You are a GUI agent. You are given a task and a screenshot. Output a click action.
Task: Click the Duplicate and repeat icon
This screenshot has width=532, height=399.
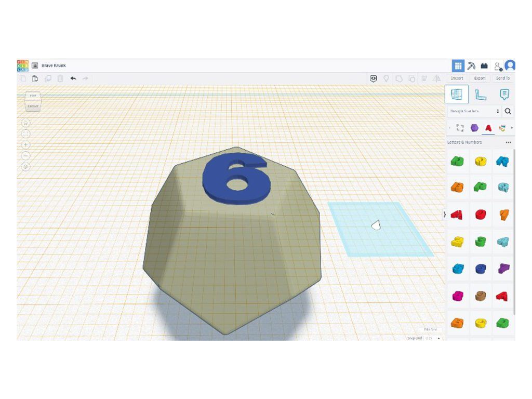click(x=48, y=79)
